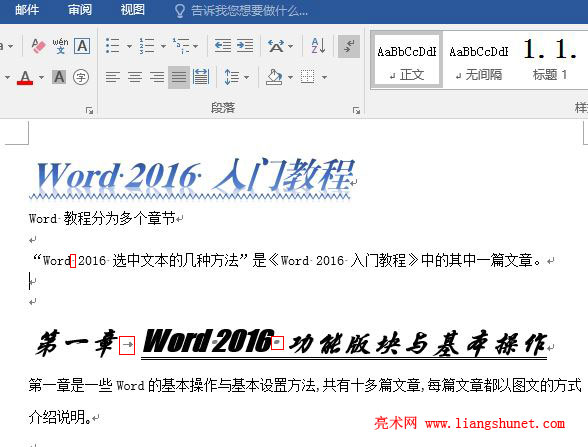Align text to the left
Screen dimensions: 588x447
pyautogui.click(x=112, y=77)
